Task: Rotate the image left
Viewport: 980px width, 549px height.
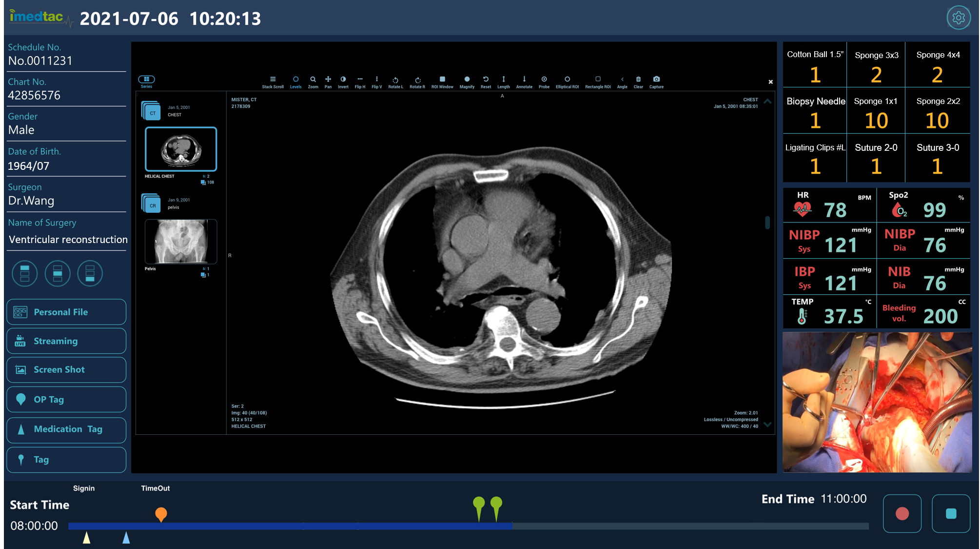Action: click(395, 81)
